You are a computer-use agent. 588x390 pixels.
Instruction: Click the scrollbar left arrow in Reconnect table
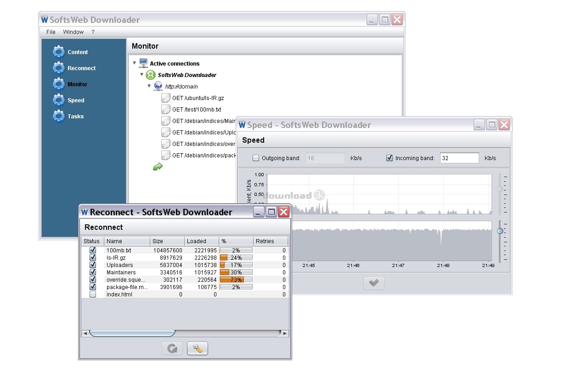85,333
